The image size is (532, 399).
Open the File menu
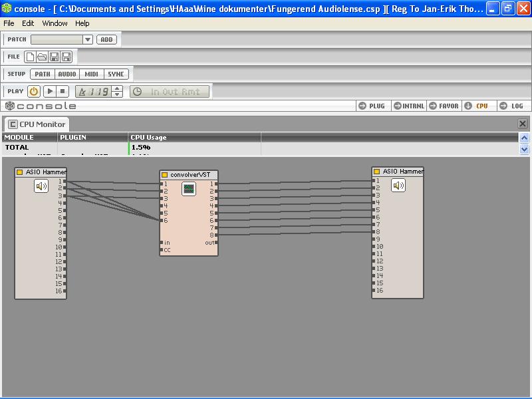point(9,23)
